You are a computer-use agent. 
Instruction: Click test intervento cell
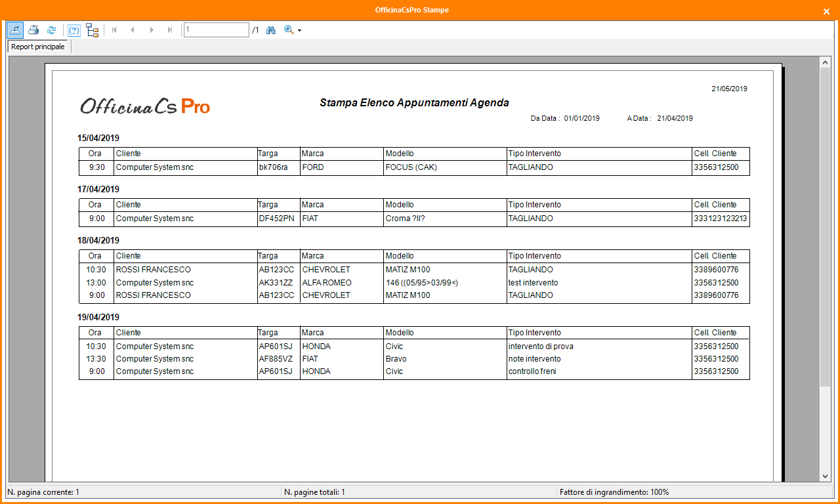534,283
